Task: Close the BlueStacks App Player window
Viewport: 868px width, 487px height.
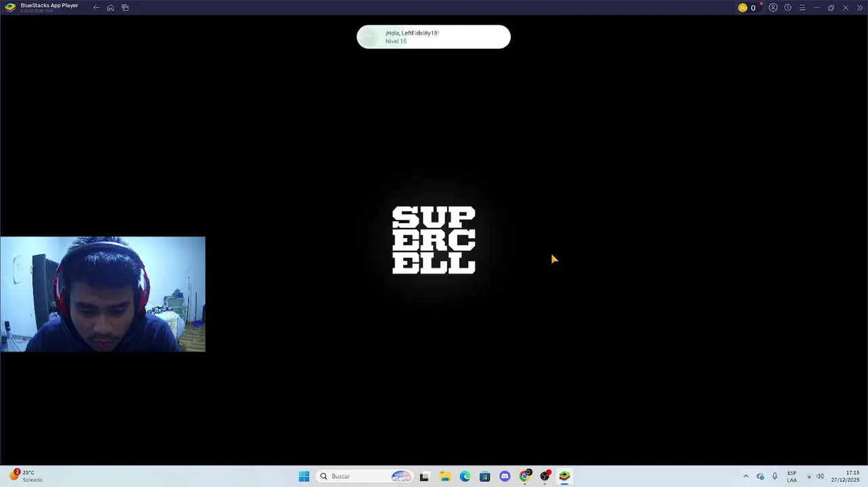Action: pyautogui.click(x=845, y=7)
